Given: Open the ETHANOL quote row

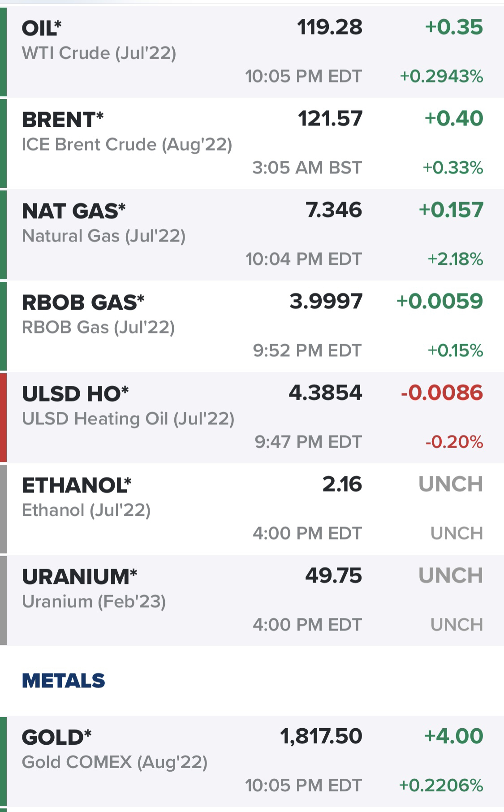Looking at the screenshot, I should point(252,509).
